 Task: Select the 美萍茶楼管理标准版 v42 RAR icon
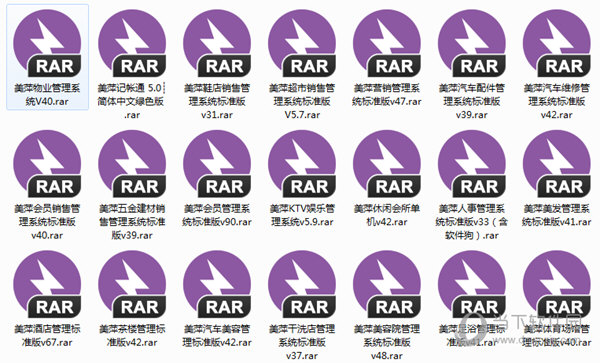click(x=132, y=284)
